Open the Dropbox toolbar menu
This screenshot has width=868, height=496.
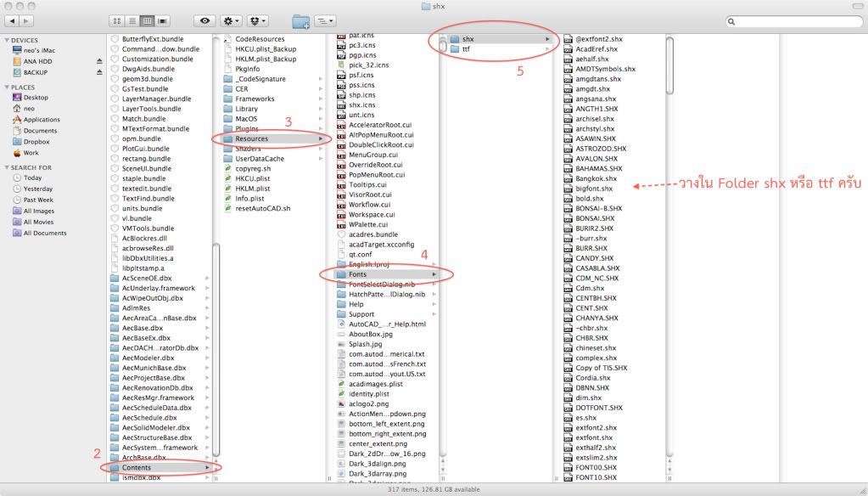(x=257, y=21)
